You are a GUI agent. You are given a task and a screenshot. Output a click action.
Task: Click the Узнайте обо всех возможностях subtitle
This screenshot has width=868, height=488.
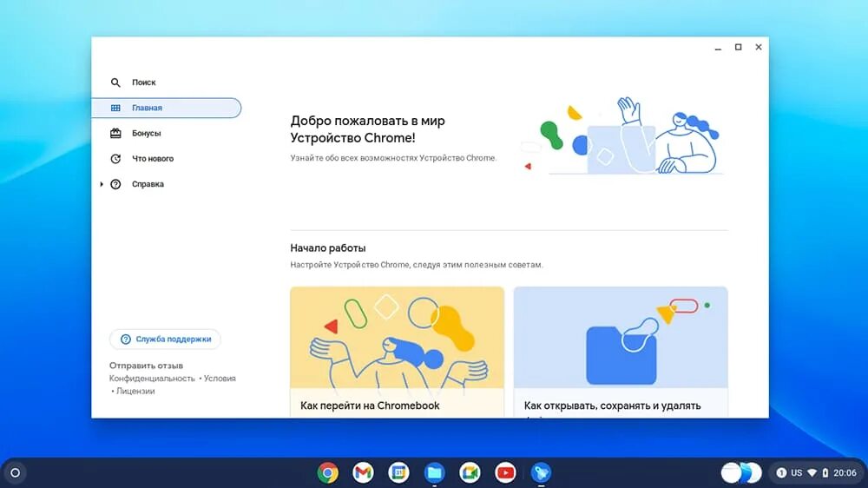tap(393, 158)
